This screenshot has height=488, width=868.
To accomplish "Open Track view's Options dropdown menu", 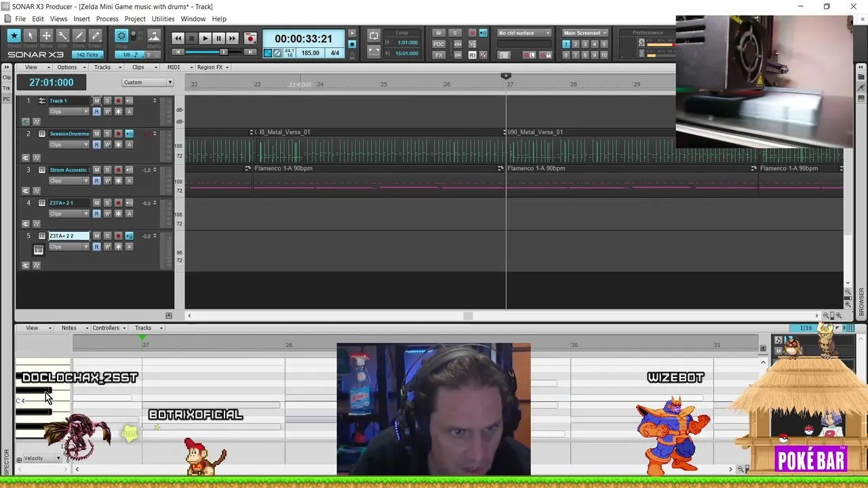I will point(71,67).
